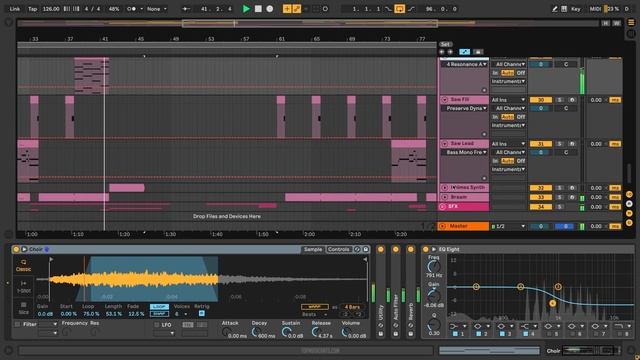Image resolution: width=640 pixels, height=360 pixels.
Task: Adjust the Simpler Attack knob
Action: 226,332
